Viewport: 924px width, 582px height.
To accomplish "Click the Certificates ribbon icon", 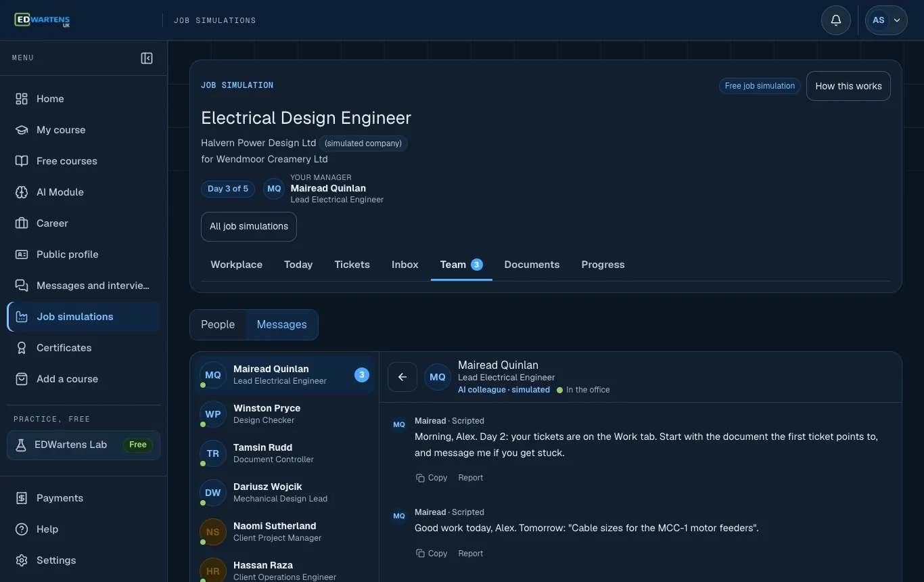I will pos(22,348).
